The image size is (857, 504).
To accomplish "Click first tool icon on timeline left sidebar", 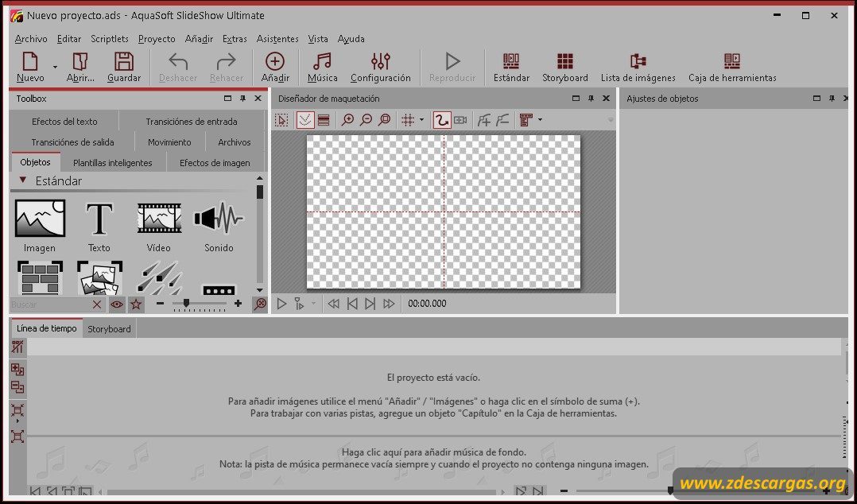I will tap(17, 347).
